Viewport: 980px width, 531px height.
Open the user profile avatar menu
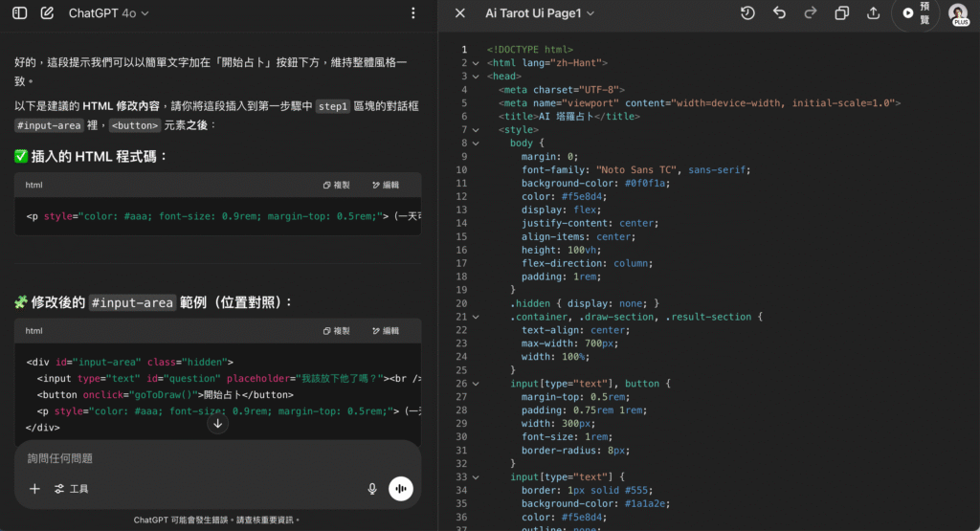958,13
